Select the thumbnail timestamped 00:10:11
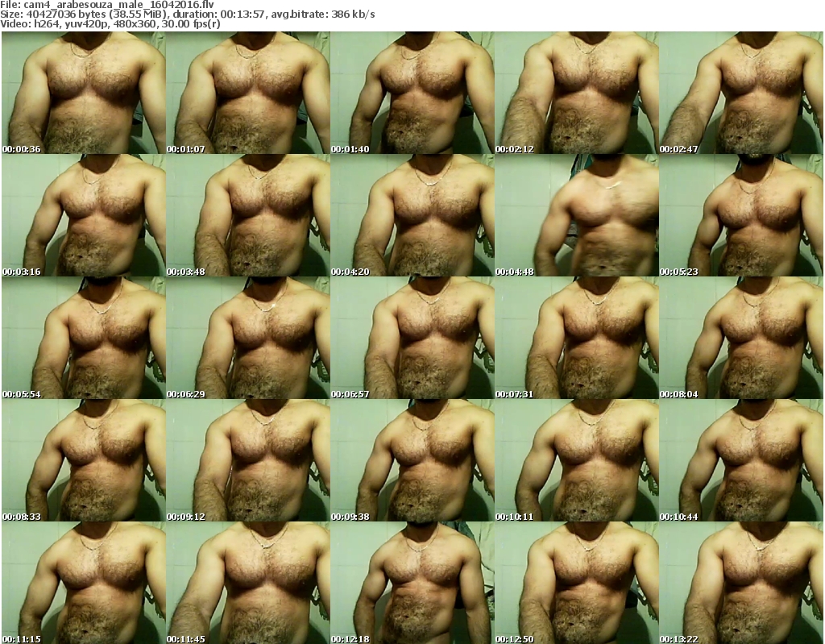Viewport: 825px width, 644px height. point(577,460)
